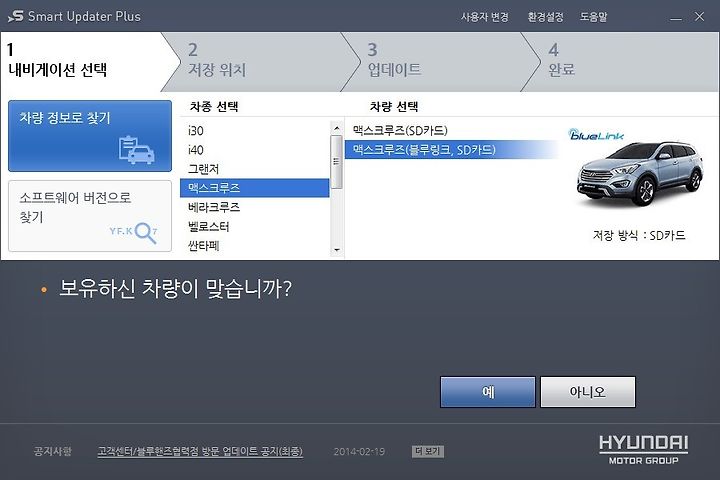This screenshot has width=720, height=480.
Task: Go to step 4 완료
Action: coord(620,62)
